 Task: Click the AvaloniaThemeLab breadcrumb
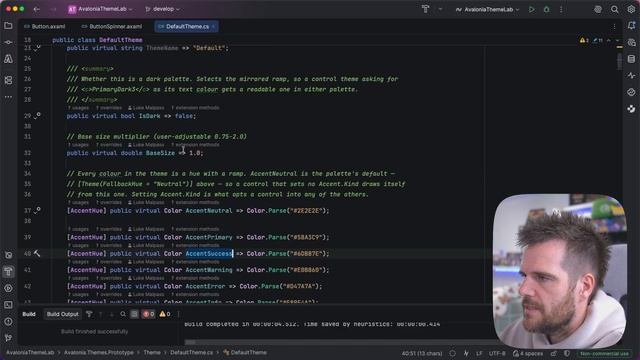coord(30,353)
